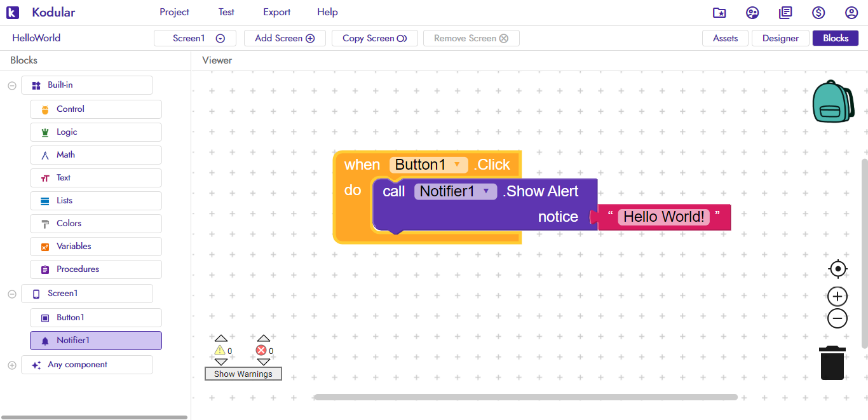Zoom out with the minus circle

click(x=838, y=318)
